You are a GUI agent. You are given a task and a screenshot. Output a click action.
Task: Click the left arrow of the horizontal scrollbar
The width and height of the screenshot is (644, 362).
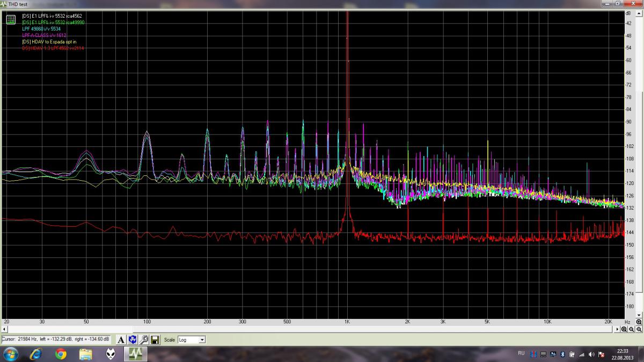[3, 329]
